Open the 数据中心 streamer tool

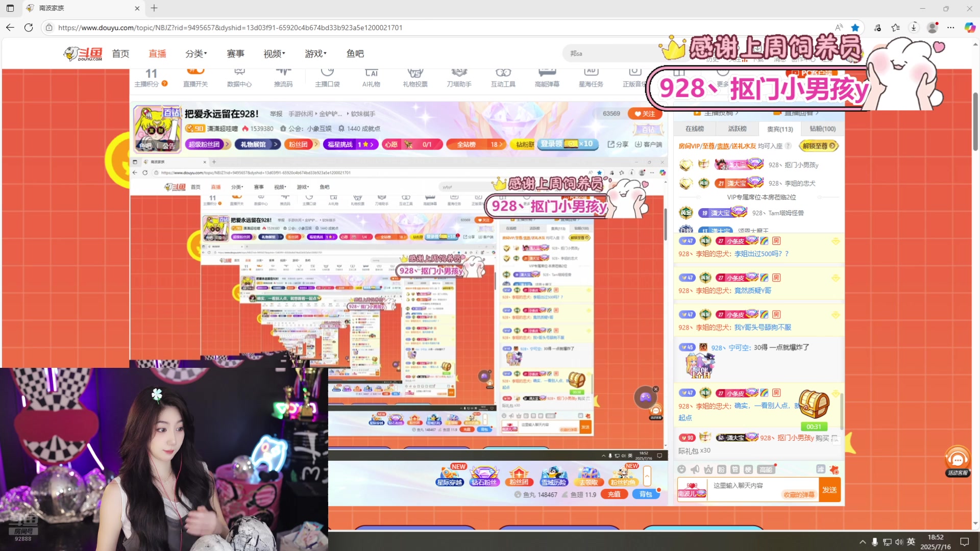pos(239,78)
